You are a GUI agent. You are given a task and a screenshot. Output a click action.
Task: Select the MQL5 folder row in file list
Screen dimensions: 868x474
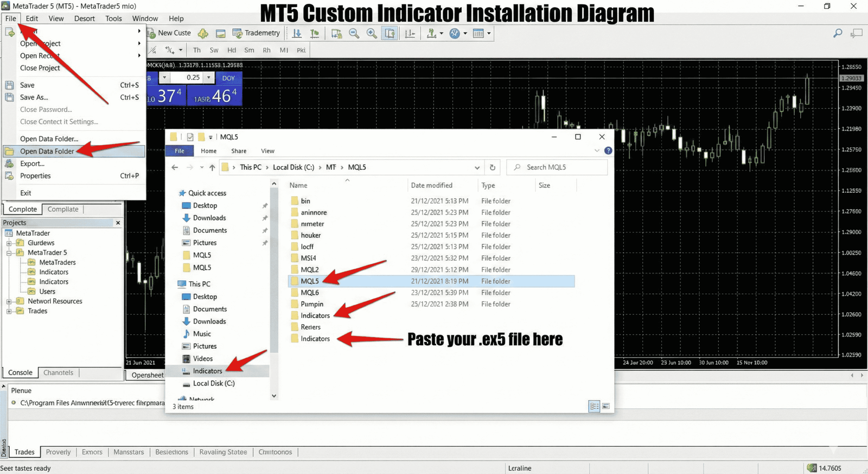[x=431, y=281]
